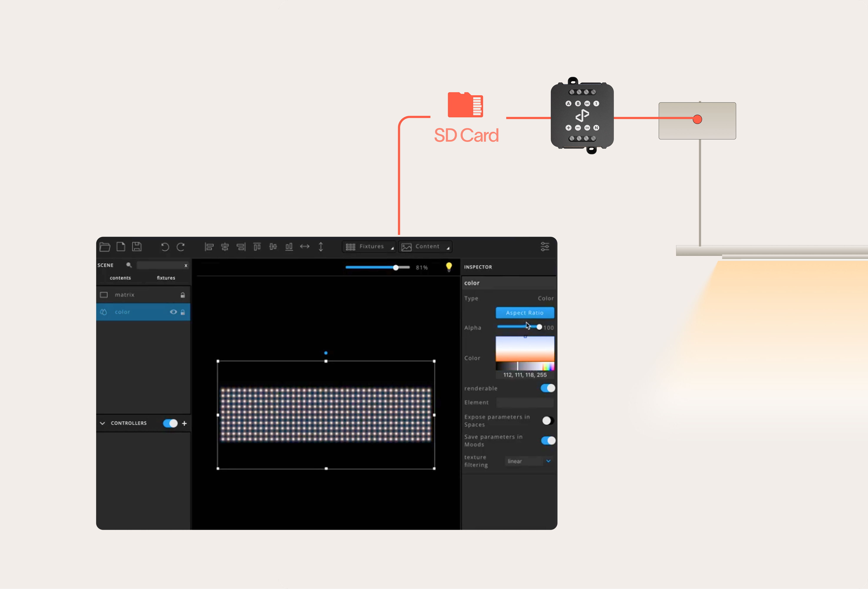Toggle the renderable switch

coord(547,388)
